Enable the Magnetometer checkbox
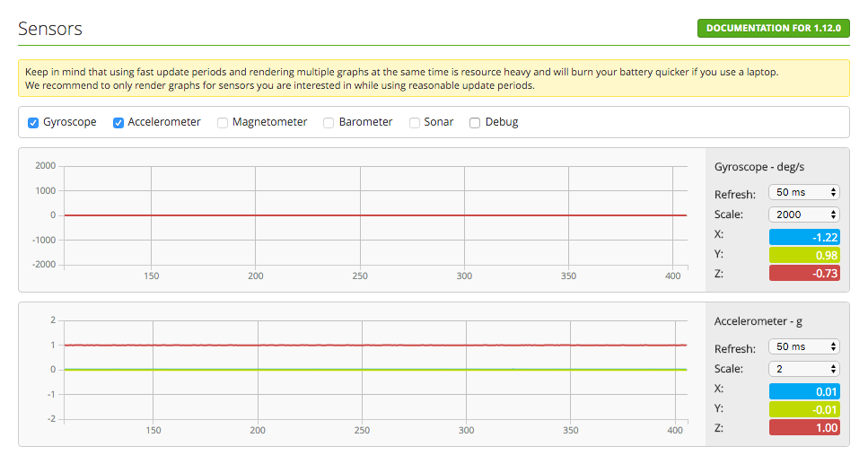The image size is (868, 464). pyautogui.click(x=223, y=122)
